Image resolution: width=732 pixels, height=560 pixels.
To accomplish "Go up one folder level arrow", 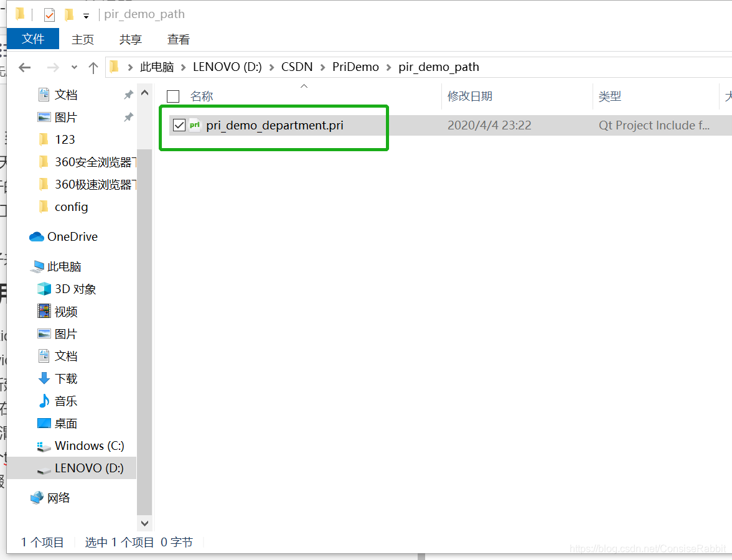I will click(x=93, y=68).
